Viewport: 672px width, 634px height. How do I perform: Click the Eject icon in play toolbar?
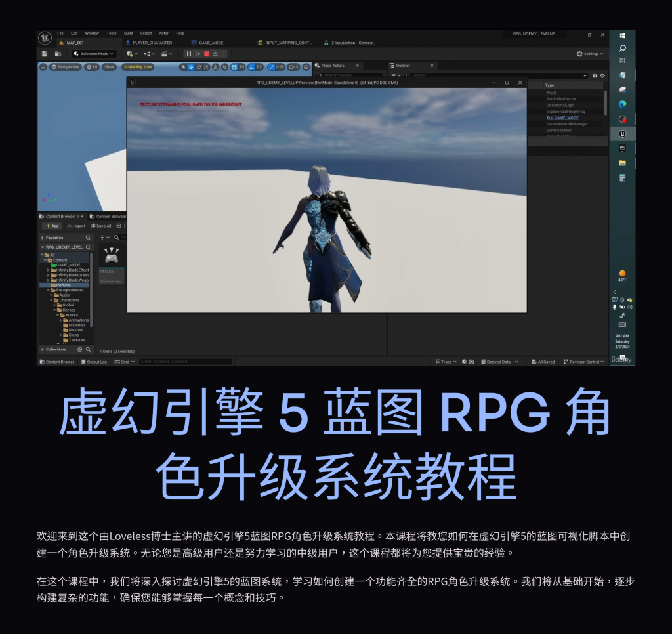tap(215, 54)
